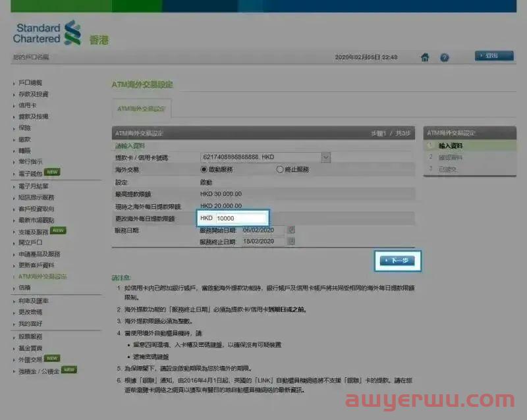
Task: Open 基金買賣 in sidebar
Action: click(x=30, y=348)
